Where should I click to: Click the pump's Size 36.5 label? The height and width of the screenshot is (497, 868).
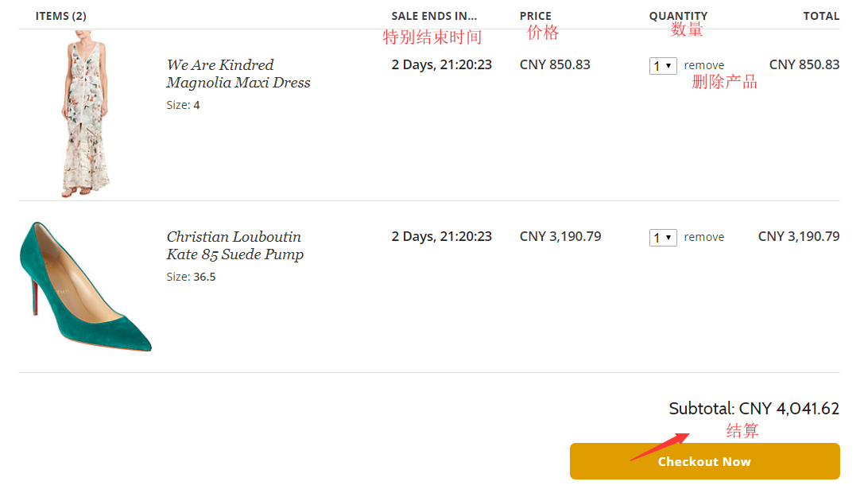coord(191,278)
